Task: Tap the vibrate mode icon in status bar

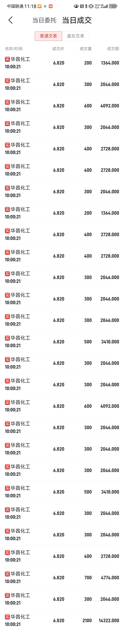Action: pyautogui.click(x=91, y=6)
